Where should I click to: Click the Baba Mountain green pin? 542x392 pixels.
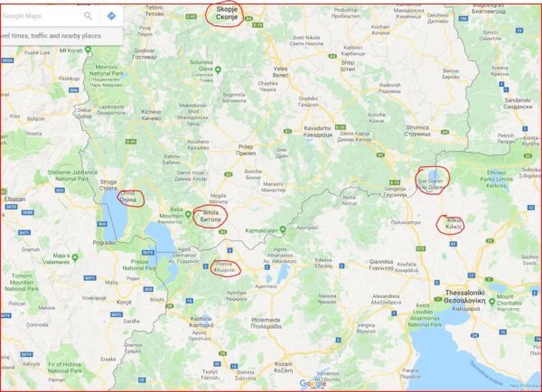coord(189,215)
